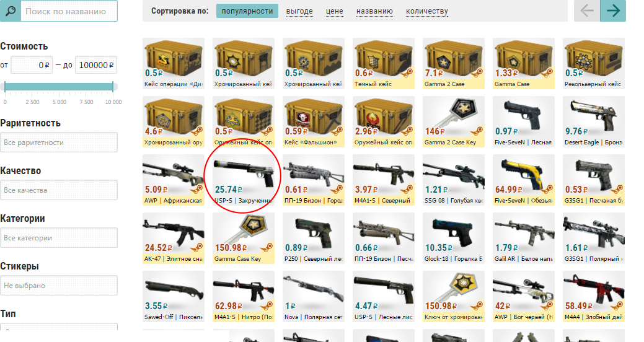
Task: Click the magnifying glass search icon
Action: [10, 11]
